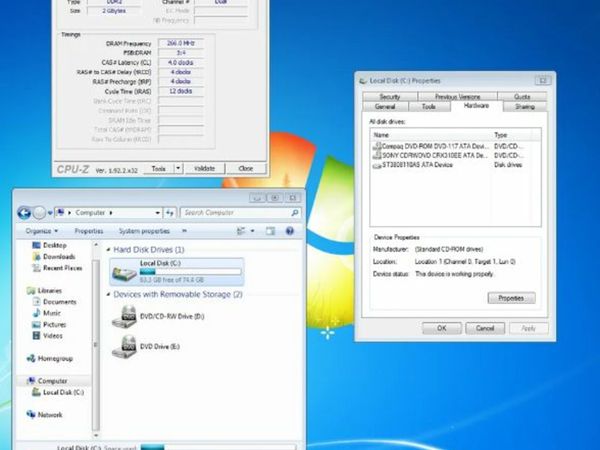Switch to the Security tab
The height and width of the screenshot is (450, 600).
tap(390, 97)
